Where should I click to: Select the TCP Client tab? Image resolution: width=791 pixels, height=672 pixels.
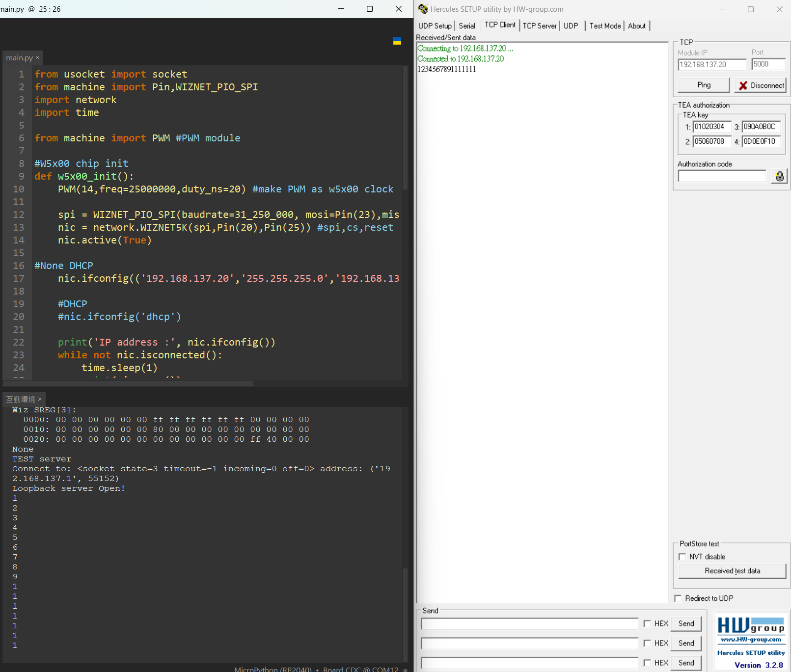[500, 25]
